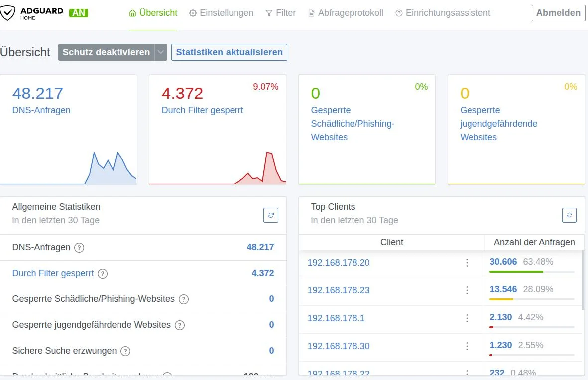Open the Einrichtungsassistent page
The width and height of the screenshot is (588, 380).
(443, 13)
